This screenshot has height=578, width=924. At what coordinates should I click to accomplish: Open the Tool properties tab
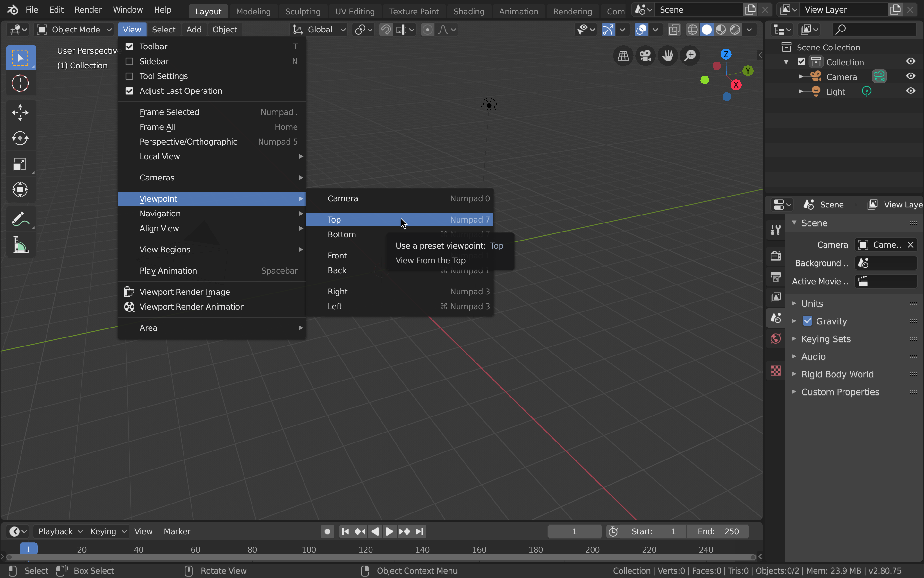775,230
